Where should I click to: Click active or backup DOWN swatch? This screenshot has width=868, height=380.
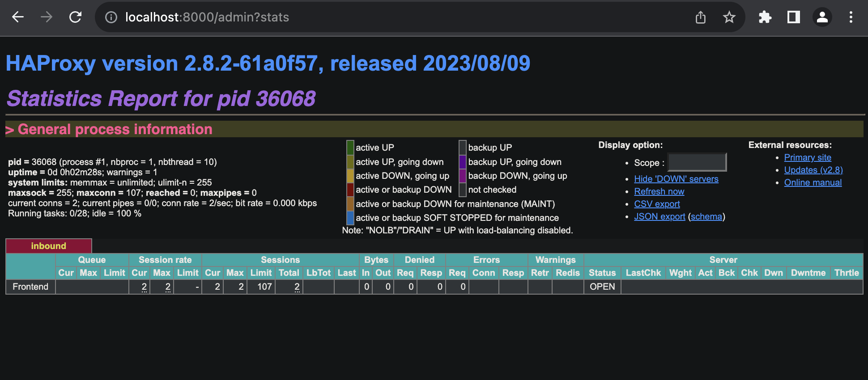pos(350,190)
